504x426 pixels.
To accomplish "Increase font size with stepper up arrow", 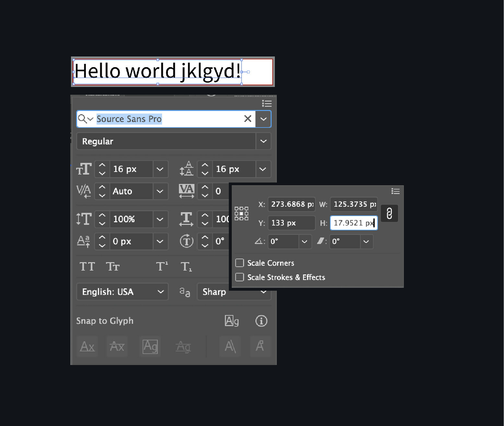I will (x=102, y=165).
